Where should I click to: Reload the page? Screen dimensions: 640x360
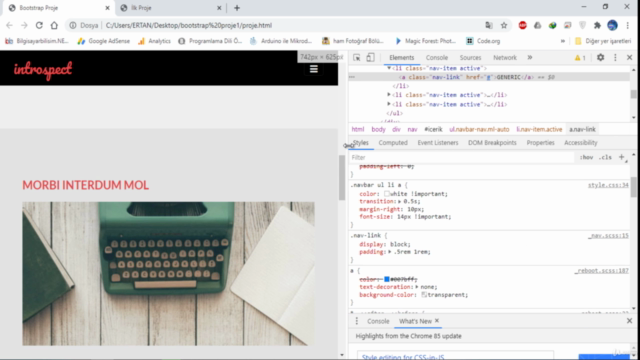[x=39, y=25]
